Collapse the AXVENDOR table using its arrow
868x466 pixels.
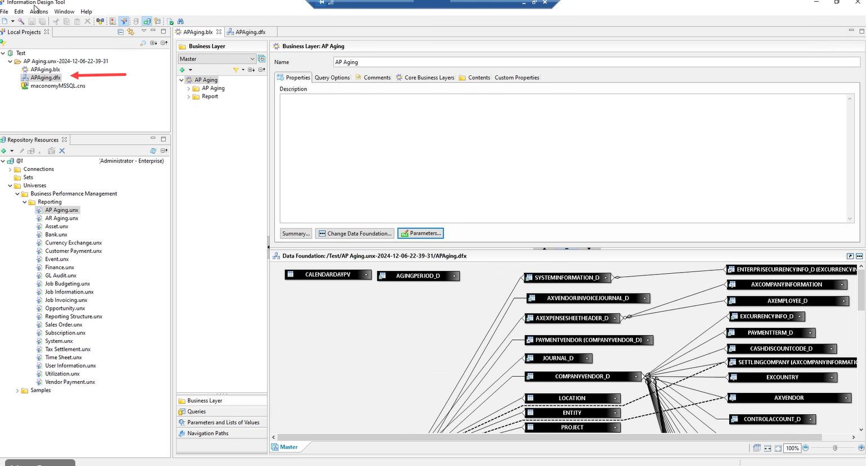tap(846, 398)
